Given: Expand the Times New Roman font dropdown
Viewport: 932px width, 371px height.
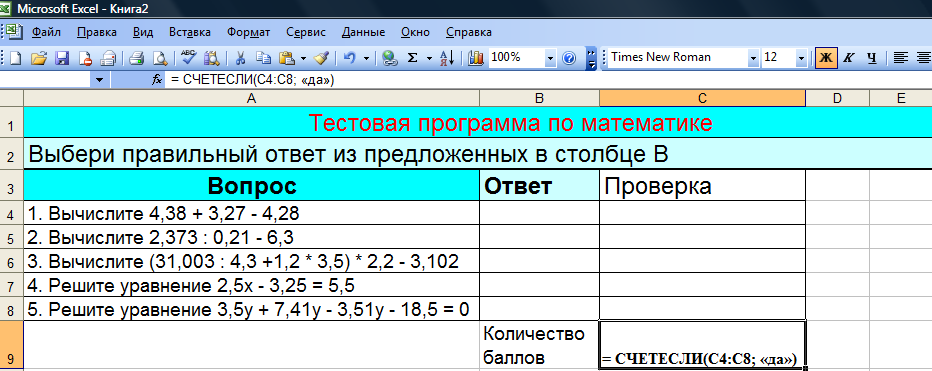Looking at the screenshot, I should coord(754,58).
